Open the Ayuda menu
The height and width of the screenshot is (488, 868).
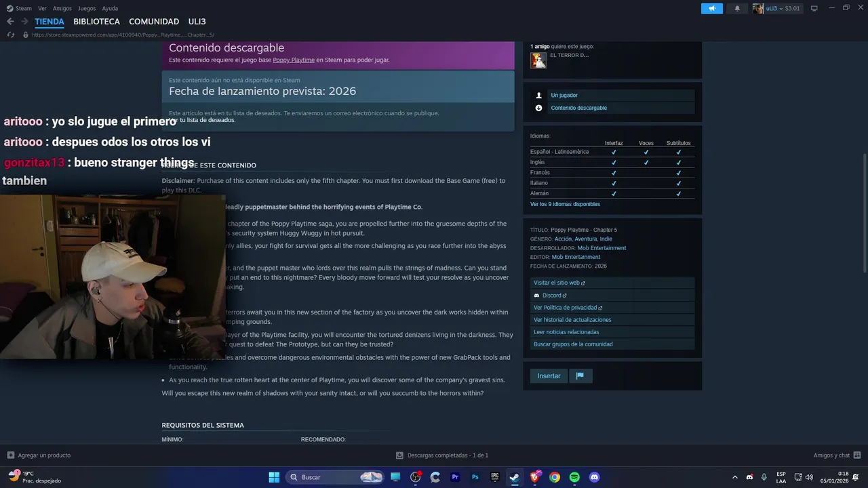tap(110, 8)
